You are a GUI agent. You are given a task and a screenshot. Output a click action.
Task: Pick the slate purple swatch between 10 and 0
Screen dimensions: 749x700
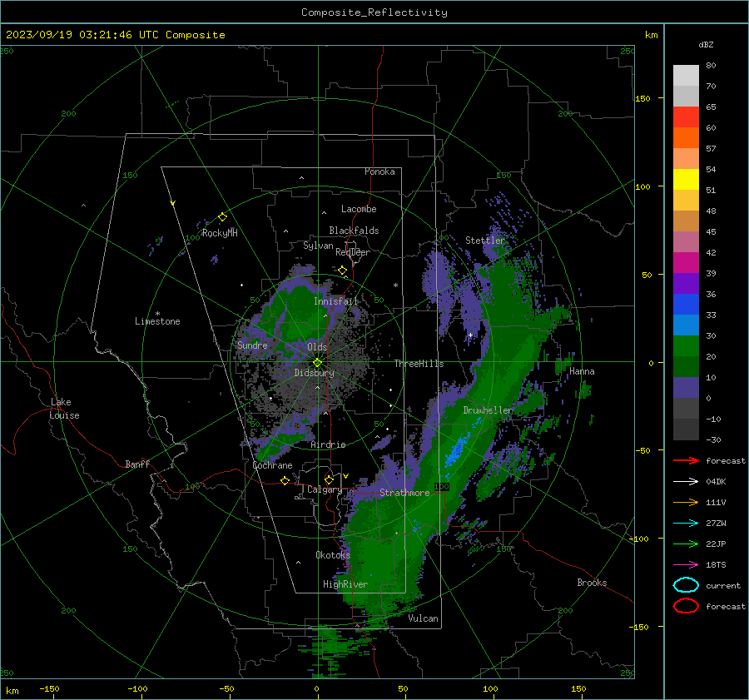point(686,387)
